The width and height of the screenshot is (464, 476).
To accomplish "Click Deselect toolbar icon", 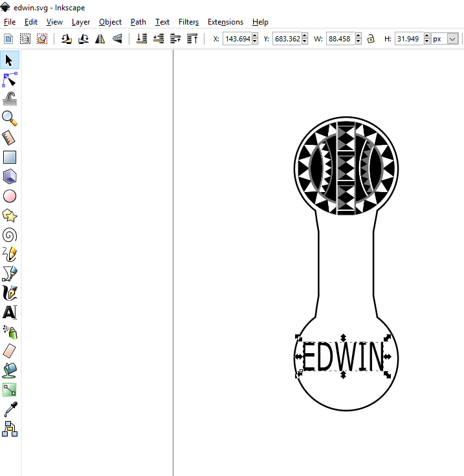I will click(42, 39).
